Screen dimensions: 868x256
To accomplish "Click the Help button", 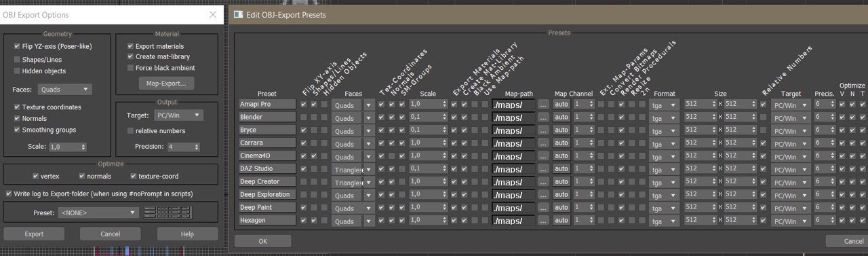I will click(187, 234).
